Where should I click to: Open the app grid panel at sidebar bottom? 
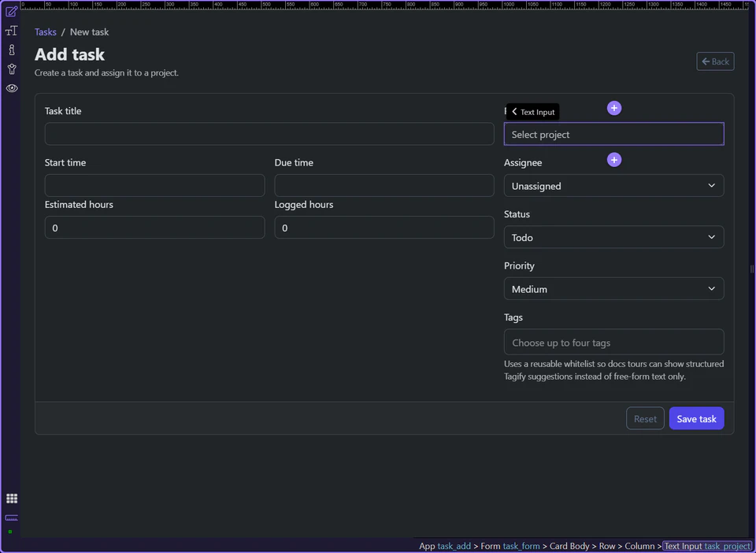tap(11, 498)
